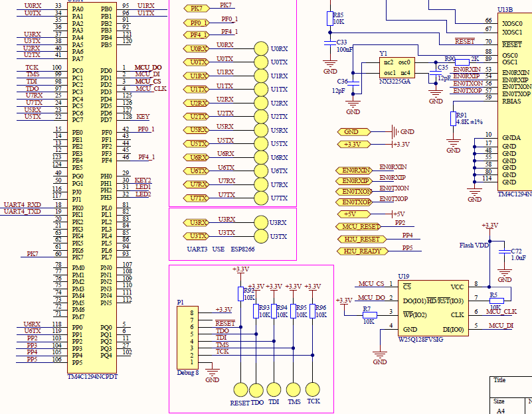Screen dimensions: 532x414
Task: Select the RESET debug test pad
Action: (x=240, y=390)
